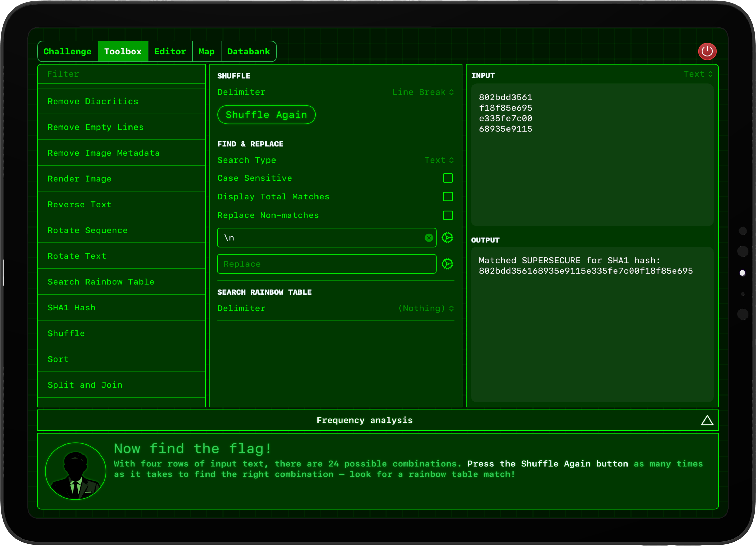The width and height of the screenshot is (756, 546).
Task: Select Search Rainbow Table tool
Action: pyautogui.click(x=101, y=282)
